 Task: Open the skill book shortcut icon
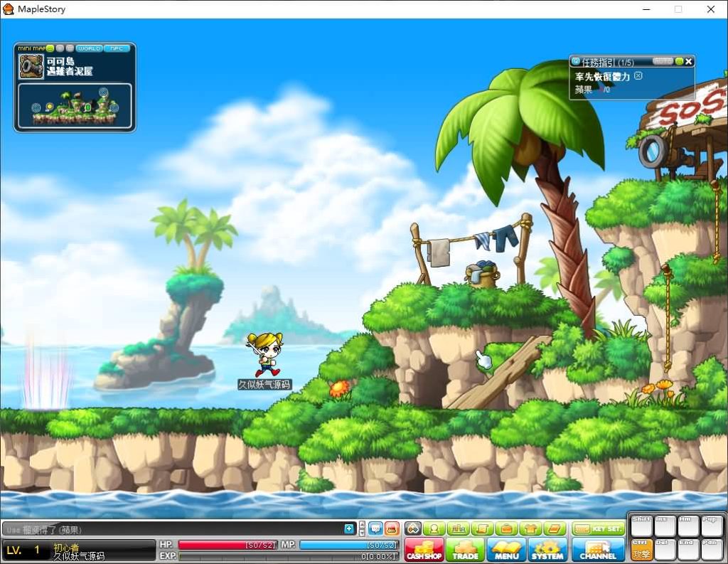tap(555, 528)
